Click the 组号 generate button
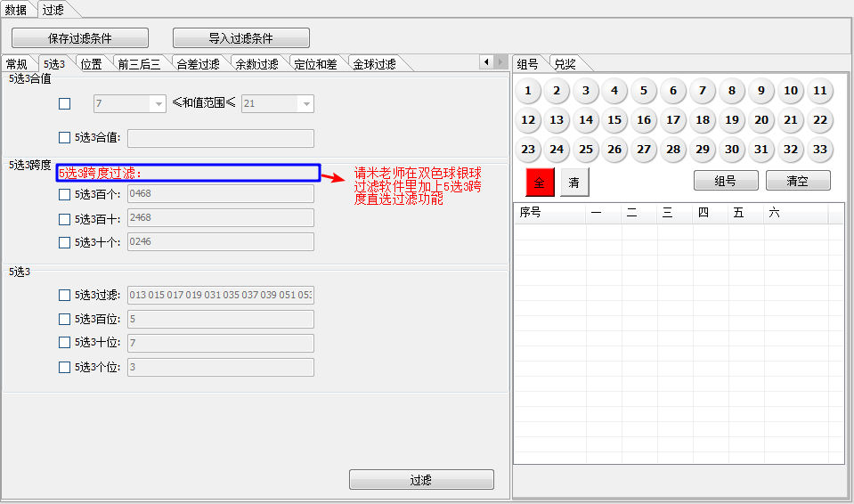Image resolution: width=854 pixels, height=504 pixels. pyautogui.click(x=726, y=181)
